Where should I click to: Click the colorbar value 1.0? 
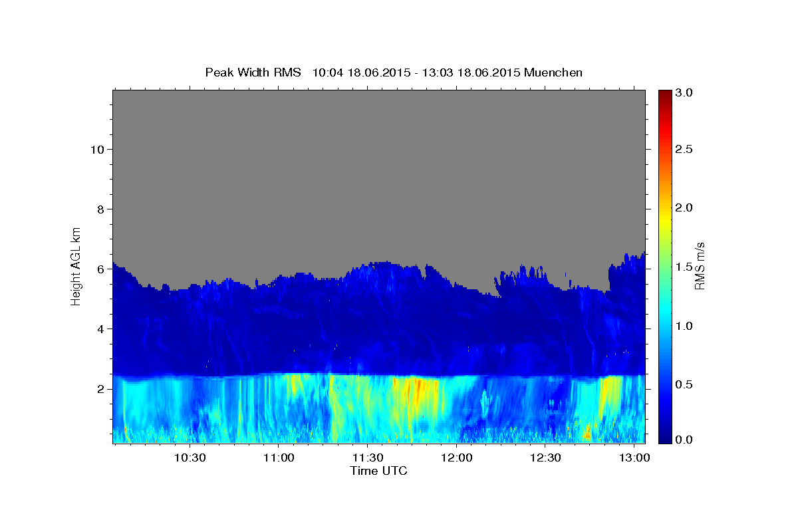tap(685, 325)
